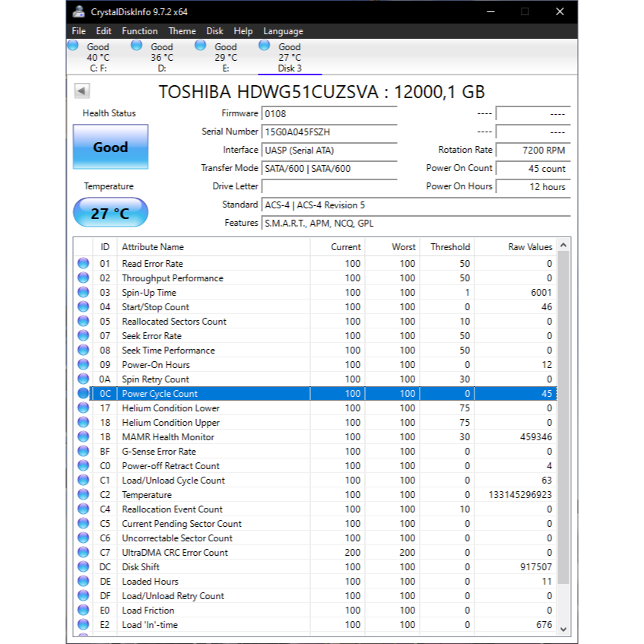Image resolution: width=644 pixels, height=644 pixels.
Task: Click the C: F: disk status orb
Action: pos(73,46)
